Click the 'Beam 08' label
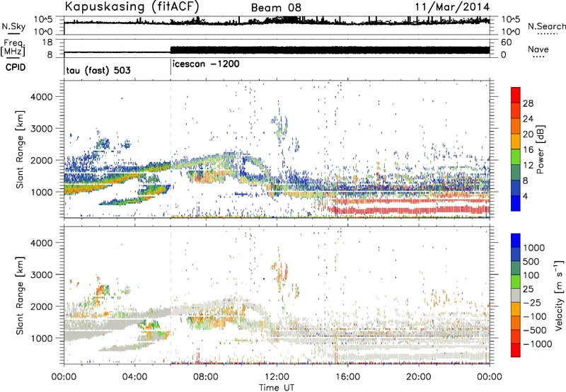Screen dimensions: 566x392 tap(276, 8)
